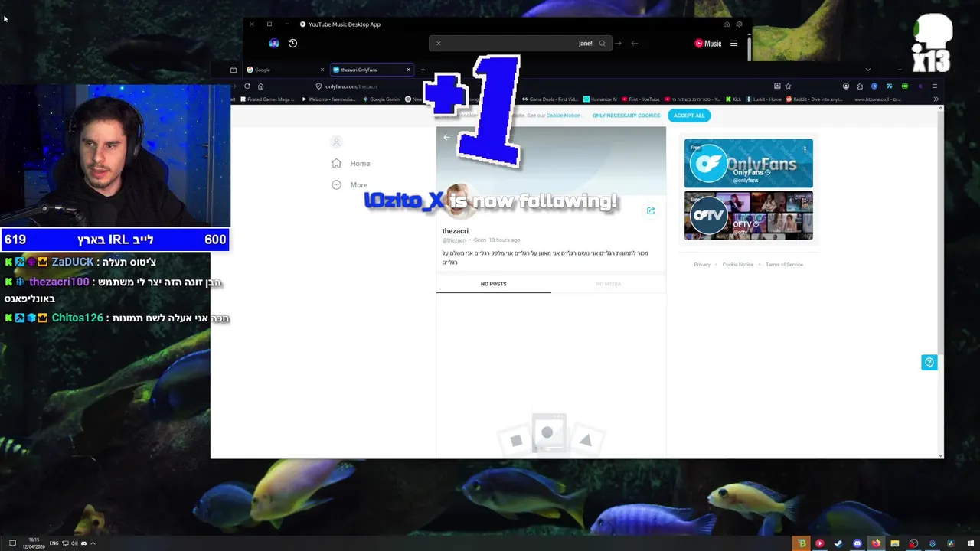Image resolution: width=980 pixels, height=551 pixels.
Task: Show hidden system tray icons chevron
Action: [93, 543]
